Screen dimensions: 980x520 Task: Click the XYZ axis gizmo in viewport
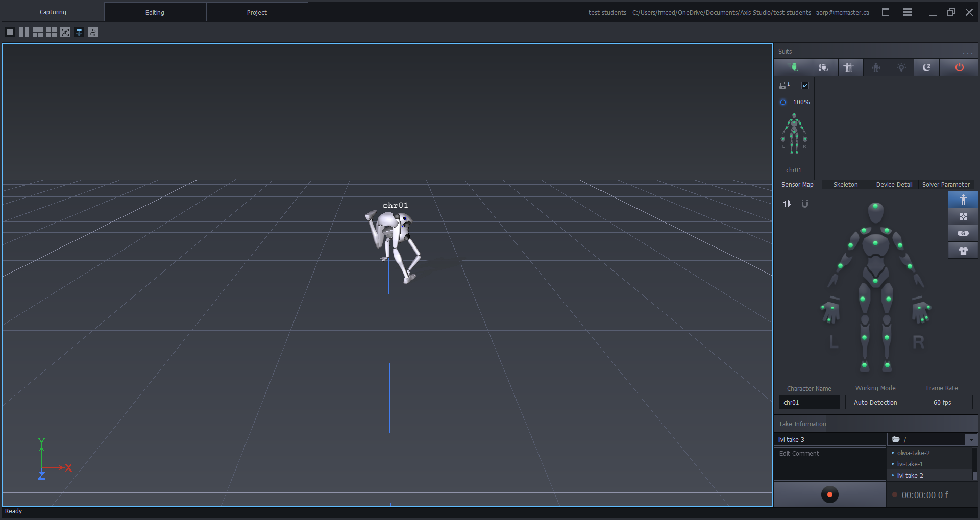(54, 459)
